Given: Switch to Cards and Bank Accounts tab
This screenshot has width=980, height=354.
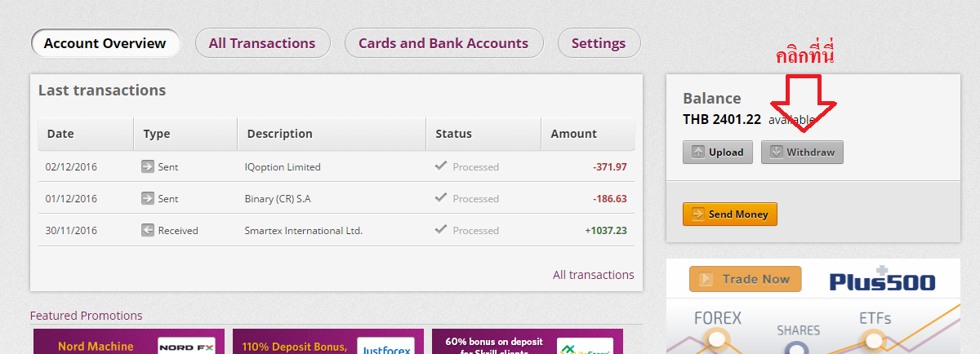Looking at the screenshot, I should pyautogui.click(x=443, y=43).
